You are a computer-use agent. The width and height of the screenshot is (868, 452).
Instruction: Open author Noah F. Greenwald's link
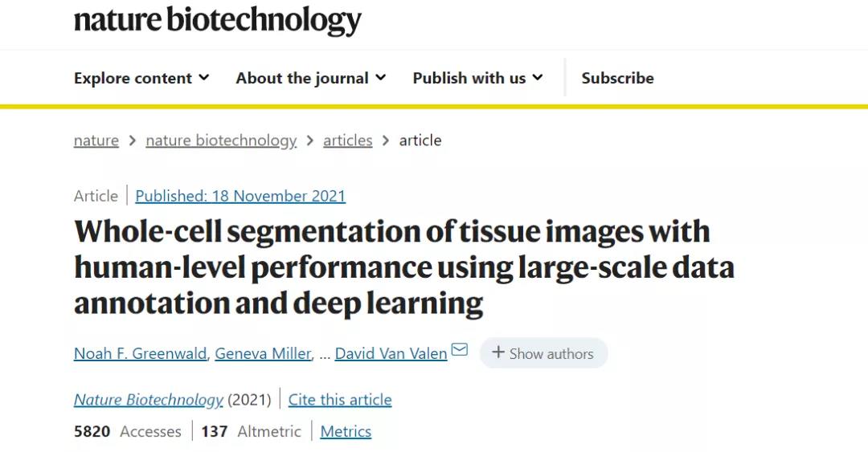point(140,353)
